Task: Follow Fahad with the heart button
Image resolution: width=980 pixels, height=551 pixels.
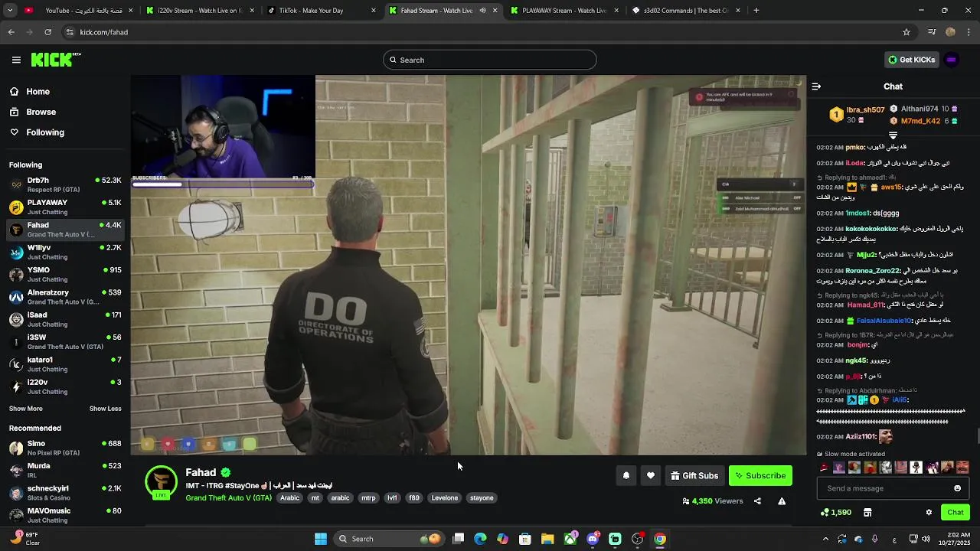Action: (x=651, y=476)
